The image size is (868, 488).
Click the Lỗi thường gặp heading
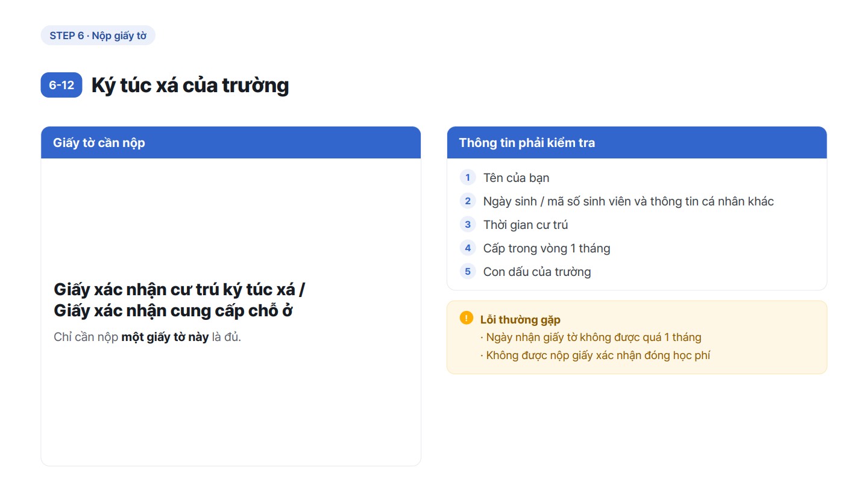coord(520,319)
